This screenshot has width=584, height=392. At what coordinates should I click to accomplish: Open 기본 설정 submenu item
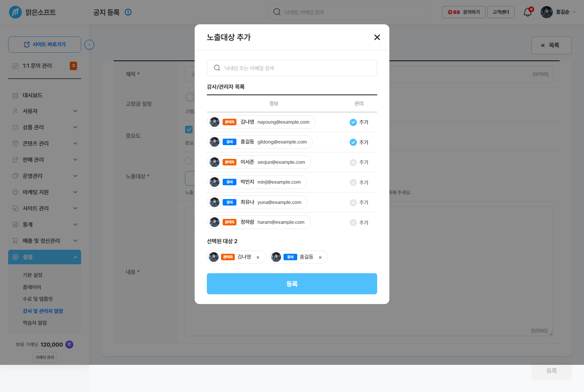point(32,275)
